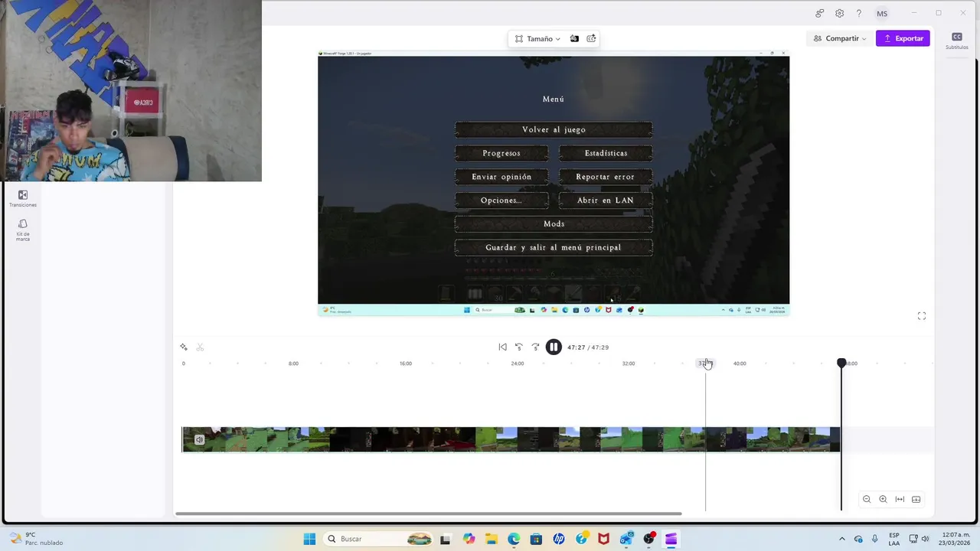Open the volume tray control
980x551 pixels.
925,539
